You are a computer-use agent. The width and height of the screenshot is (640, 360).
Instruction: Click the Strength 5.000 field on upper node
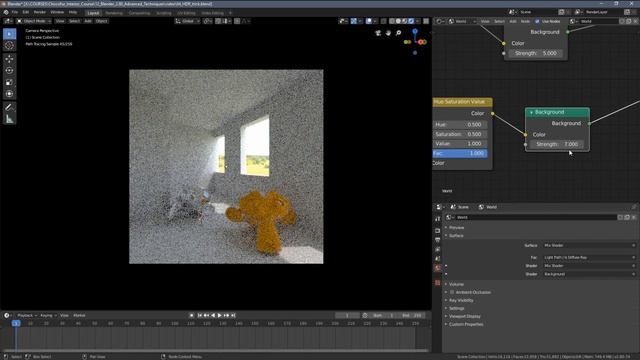click(x=536, y=53)
